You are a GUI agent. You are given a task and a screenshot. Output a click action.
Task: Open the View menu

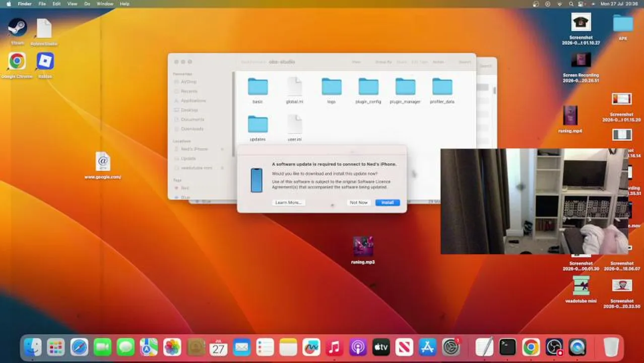tap(72, 4)
